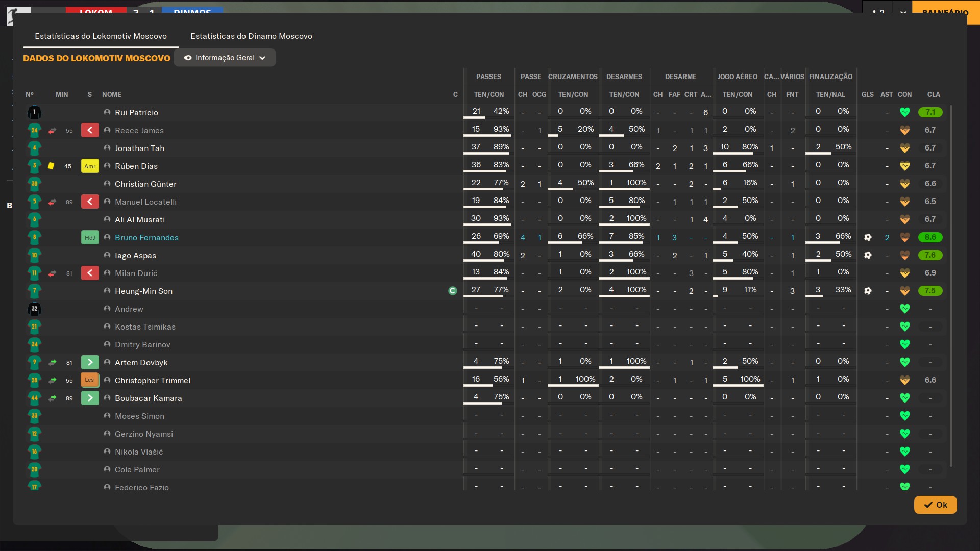Sort by CRUZAMENTOS TEN/CON column header
Viewport: 980px width, 551px height.
pyautogui.click(x=573, y=94)
